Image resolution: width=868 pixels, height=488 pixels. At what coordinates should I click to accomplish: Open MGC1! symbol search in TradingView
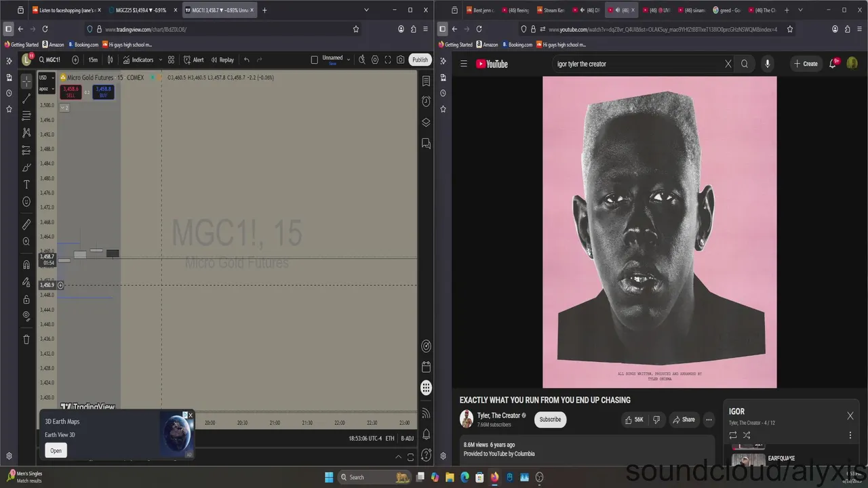tap(50, 60)
